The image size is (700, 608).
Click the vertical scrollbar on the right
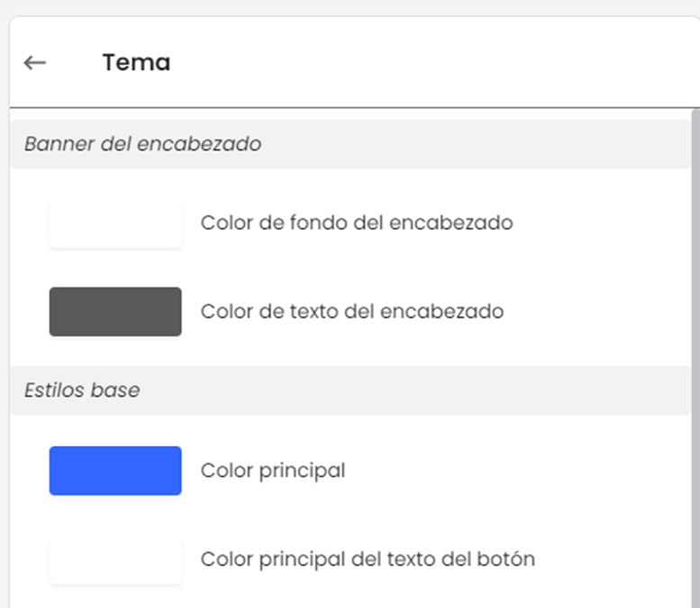[x=695, y=360]
